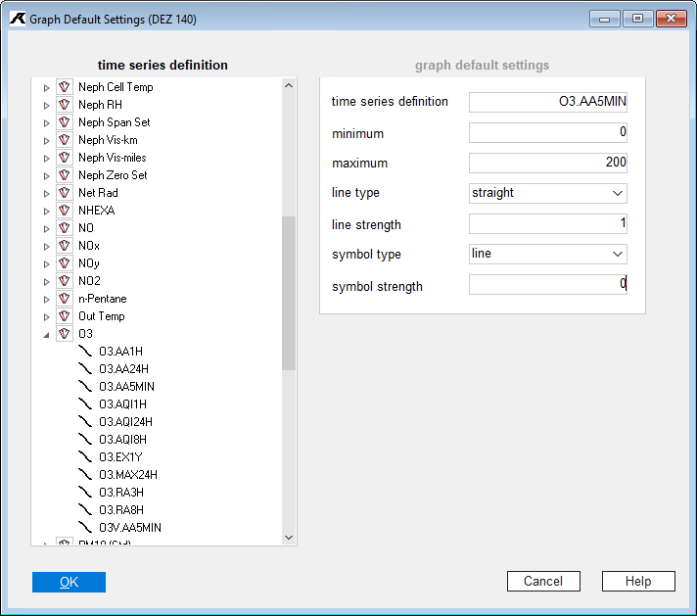Click the tree's vertical scrollbar thumb
This screenshot has height=616, width=697.
[289, 293]
